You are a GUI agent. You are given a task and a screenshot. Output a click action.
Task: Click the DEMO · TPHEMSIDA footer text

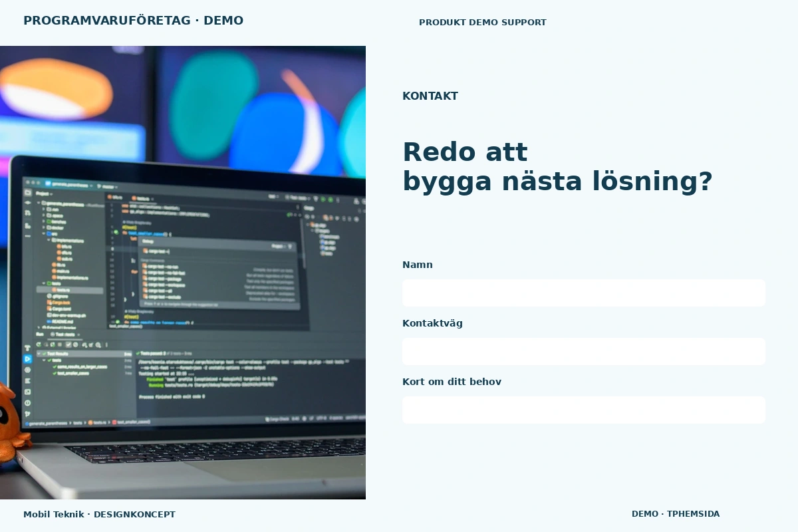[676, 513]
